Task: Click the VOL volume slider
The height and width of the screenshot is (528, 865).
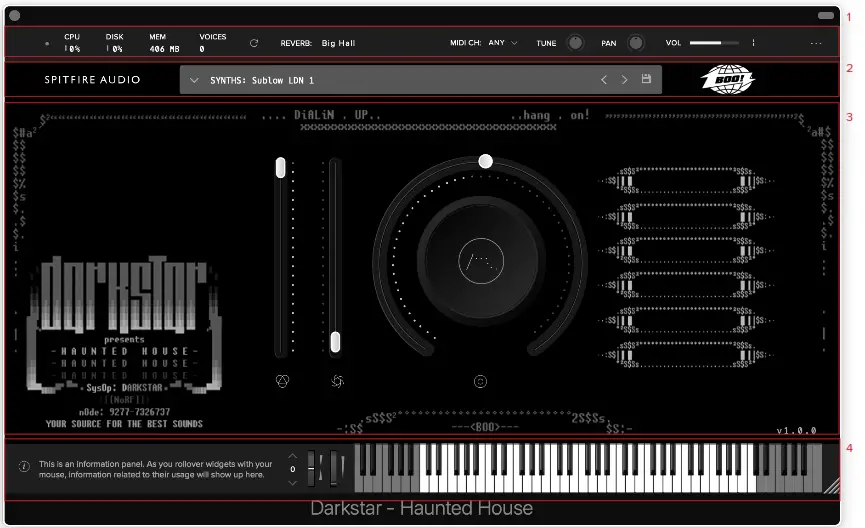Action: [x=714, y=42]
